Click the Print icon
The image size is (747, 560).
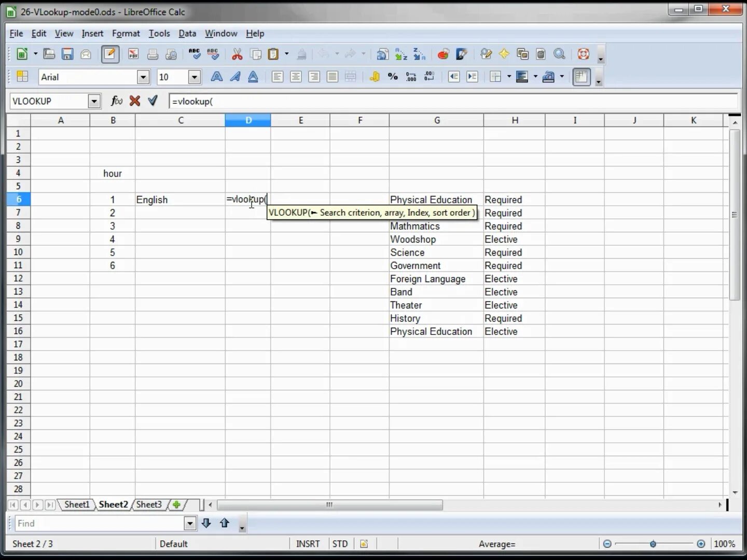click(153, 54)
